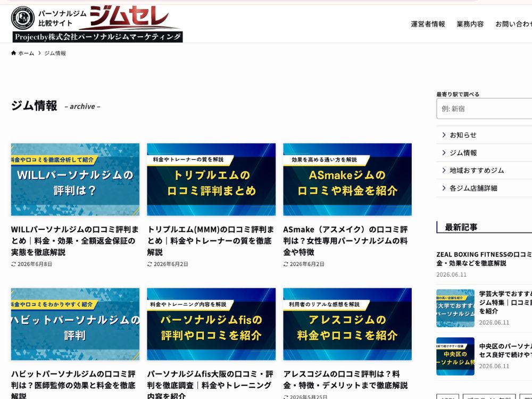Open ZEAL BOXING FITNESS latest article

pyautogui.click(x=484, y=259)
